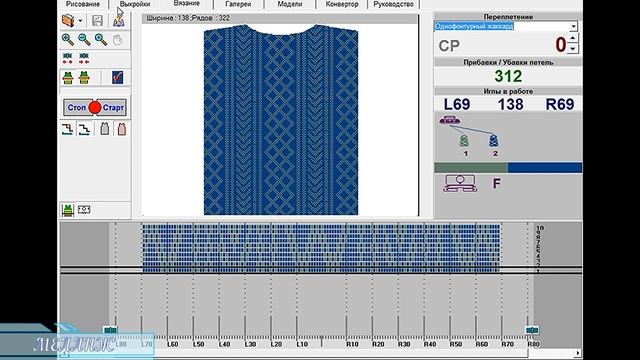This screenshot has height=360, width=640.
Task: Click the blue checkmark icon
Action: 118,77
